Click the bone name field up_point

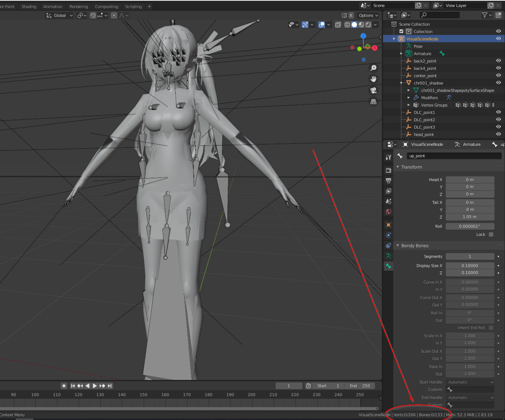point(454,156)
